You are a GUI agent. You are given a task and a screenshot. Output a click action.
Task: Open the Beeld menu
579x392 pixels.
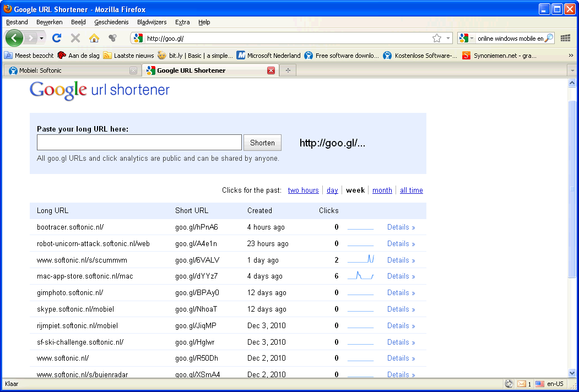point(78,22)
